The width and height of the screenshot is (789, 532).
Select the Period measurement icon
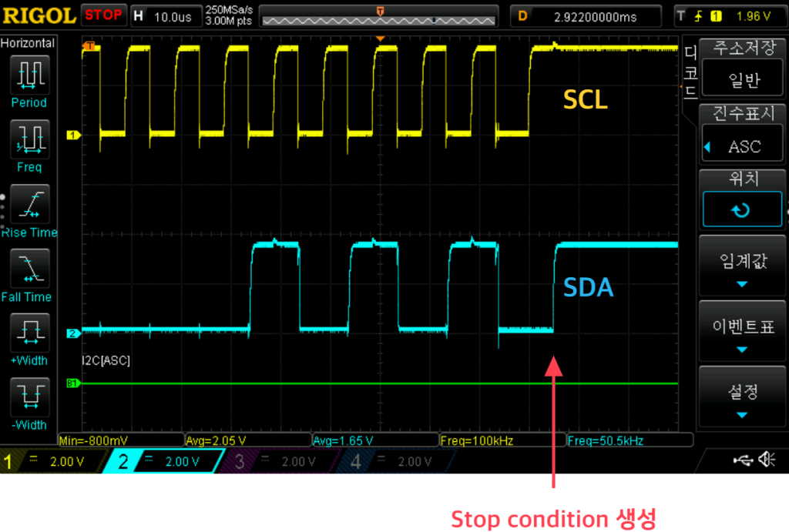click(x=30, y=75)
